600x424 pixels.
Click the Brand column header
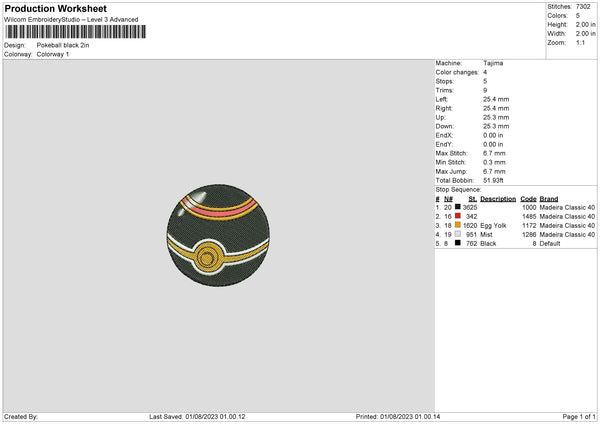[551, 198]
